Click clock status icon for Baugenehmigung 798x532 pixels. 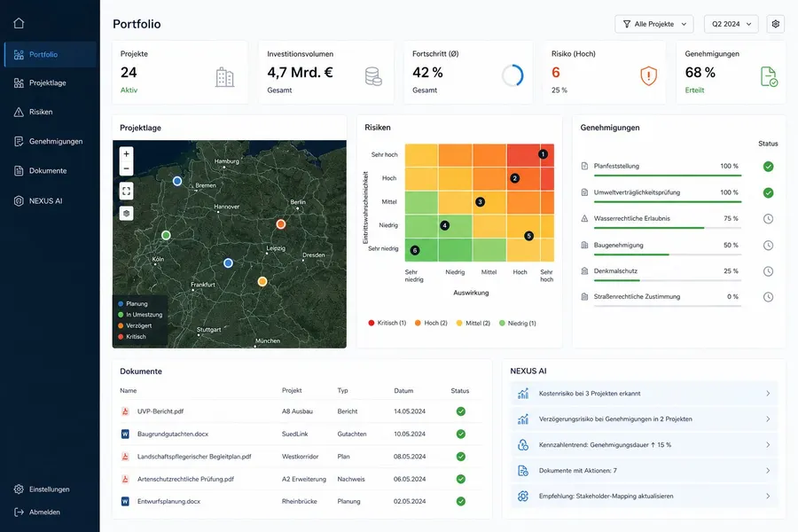pyautogui.click(x=768, y=246)
